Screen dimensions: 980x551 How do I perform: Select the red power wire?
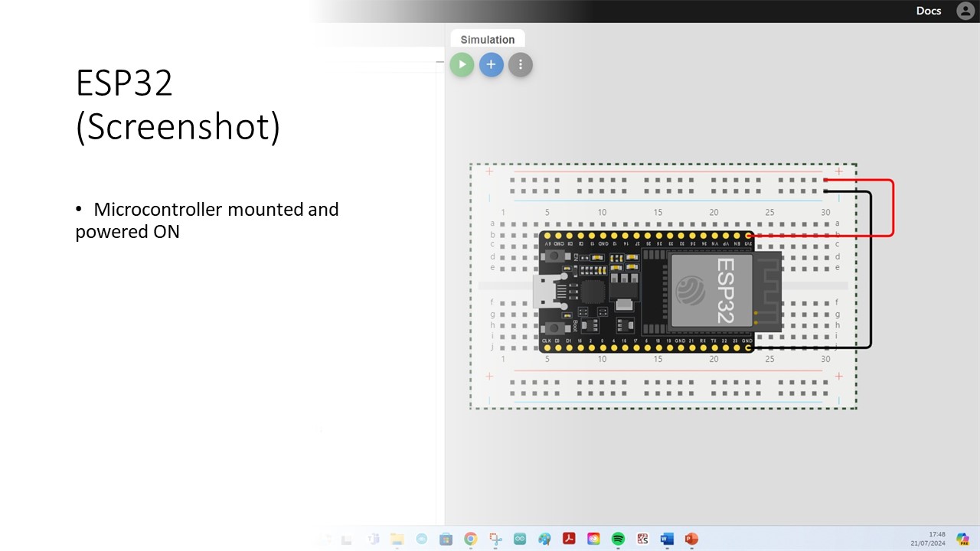point(893,208)
